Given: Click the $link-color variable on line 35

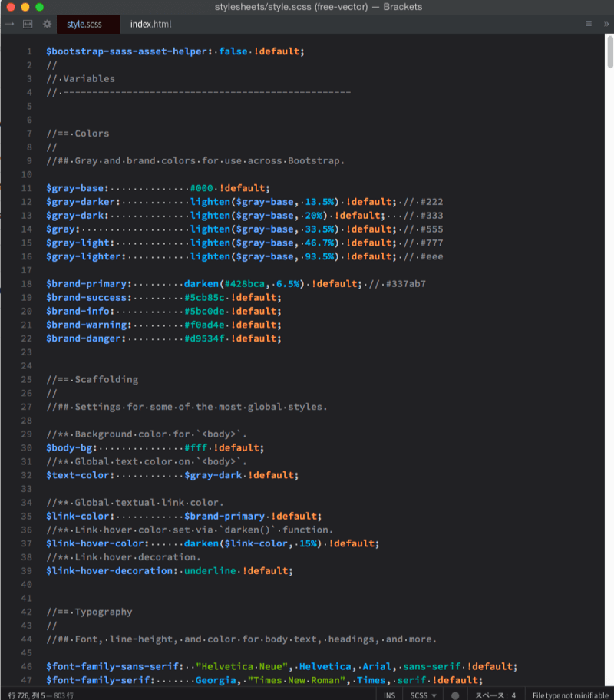Looking at the screenshot, I should [x=78, y=516].
